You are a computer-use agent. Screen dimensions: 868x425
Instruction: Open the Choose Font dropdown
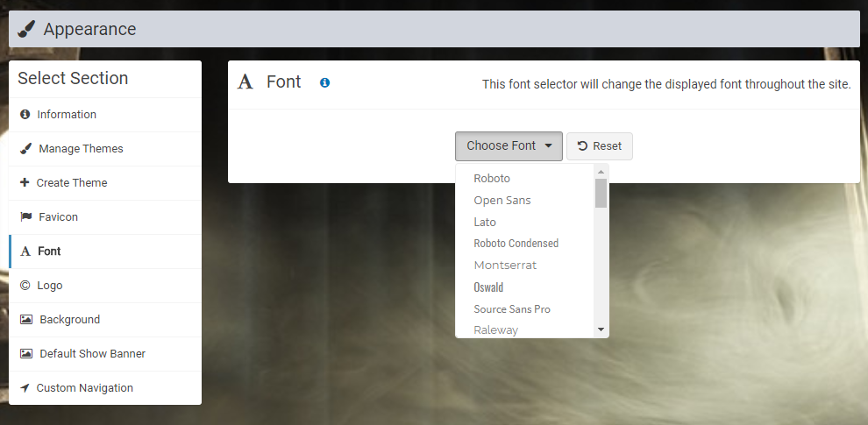[509, 146]
